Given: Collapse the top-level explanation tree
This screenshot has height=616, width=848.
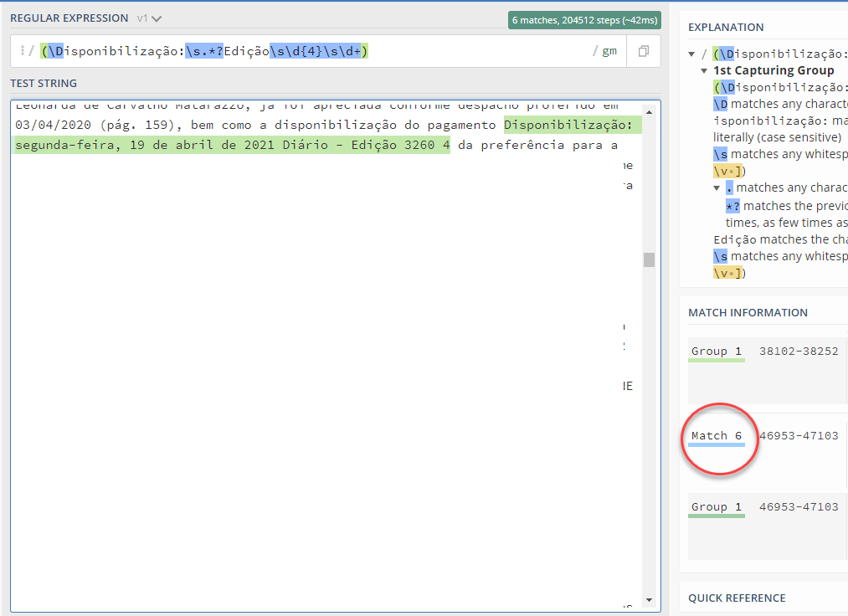Looking at the screenshot, I should coord(691,54).
